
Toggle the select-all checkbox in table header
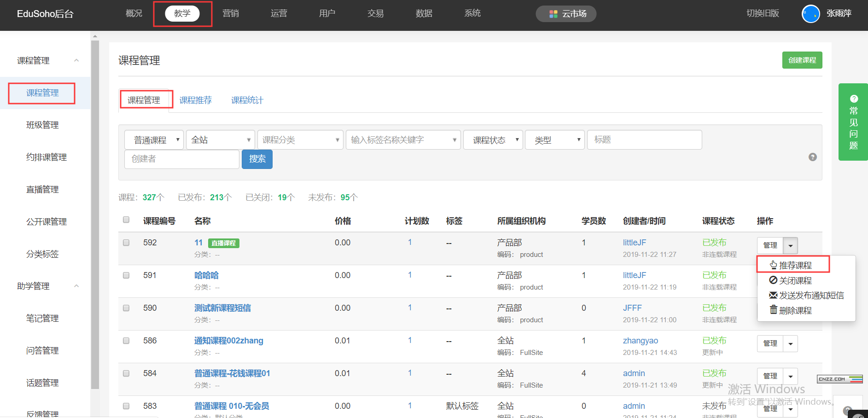point(126,220)
